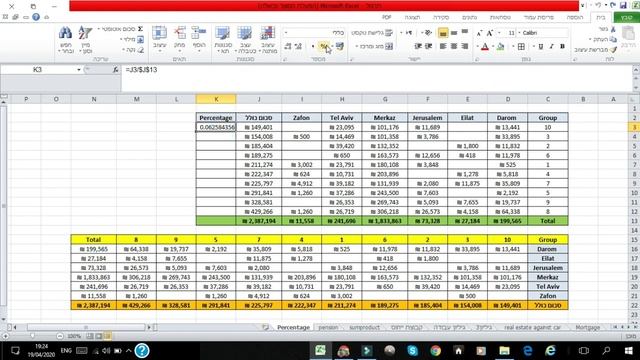Click the Percent Style button
Image resolution: width=640 pixels, height=360 pixels.
324,47
